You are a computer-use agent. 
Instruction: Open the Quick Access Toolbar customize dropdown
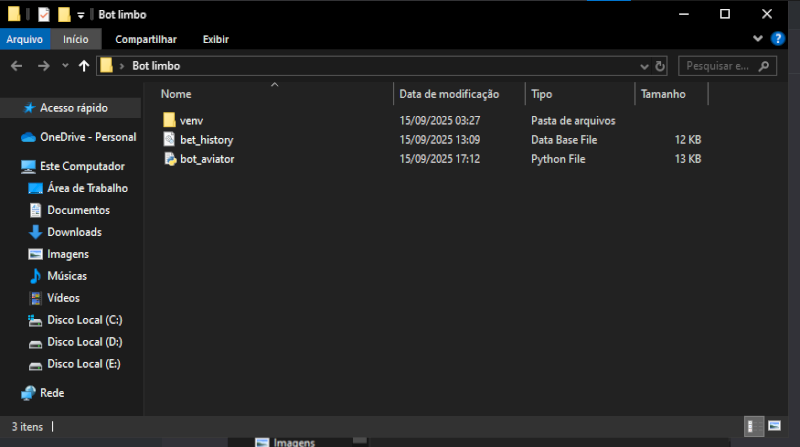[81, 14]
